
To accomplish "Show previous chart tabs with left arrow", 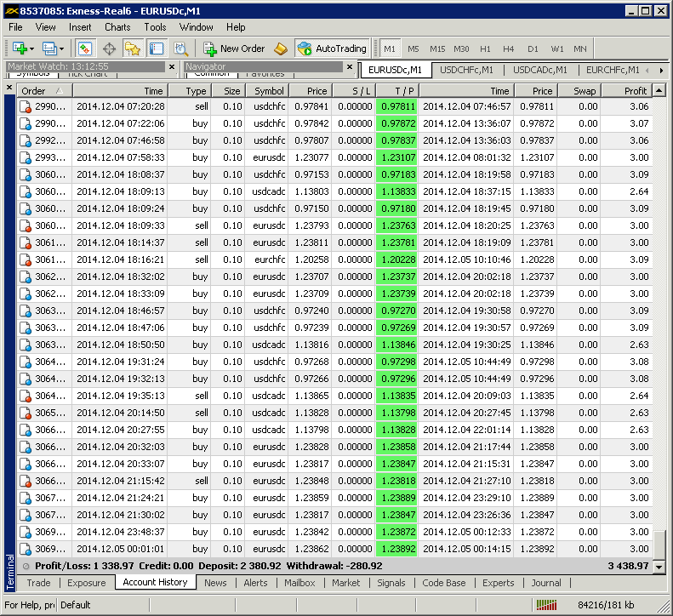I will pos(647,71).
